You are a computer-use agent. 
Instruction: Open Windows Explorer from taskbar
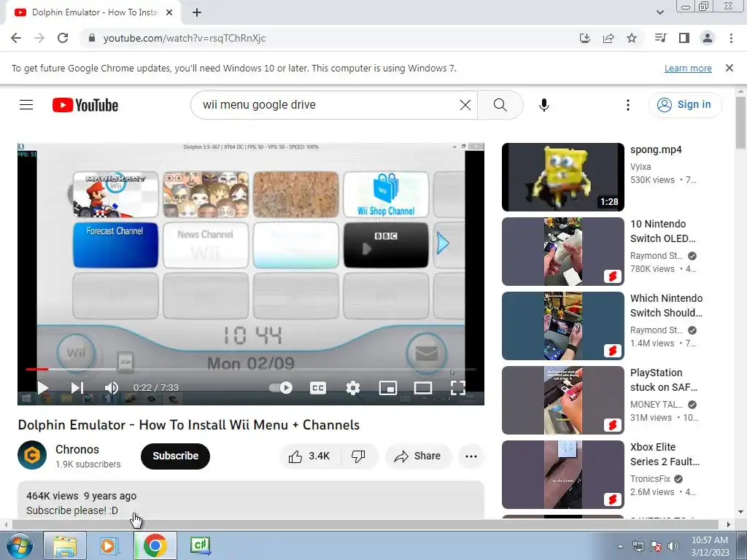(65, 545)
